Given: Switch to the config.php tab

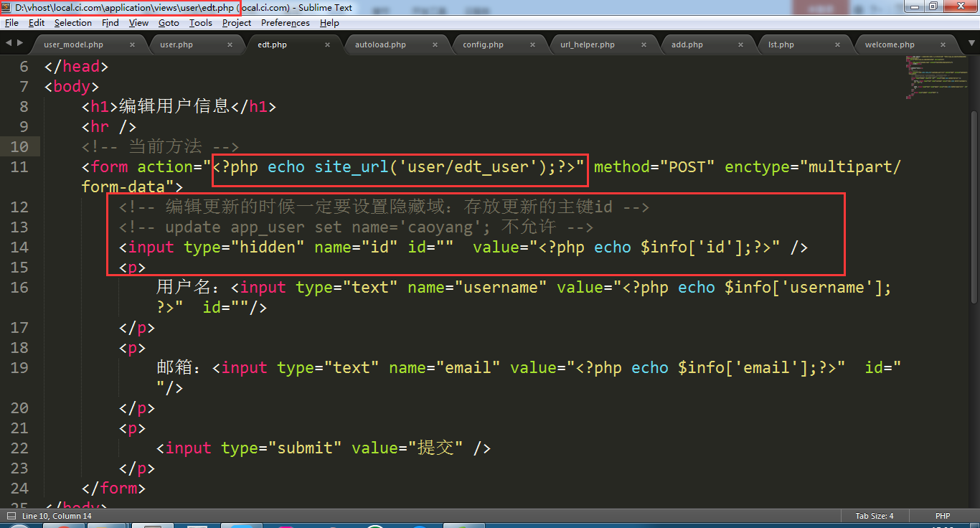Looking at the screenshot, I should click(x=483, y=44).
